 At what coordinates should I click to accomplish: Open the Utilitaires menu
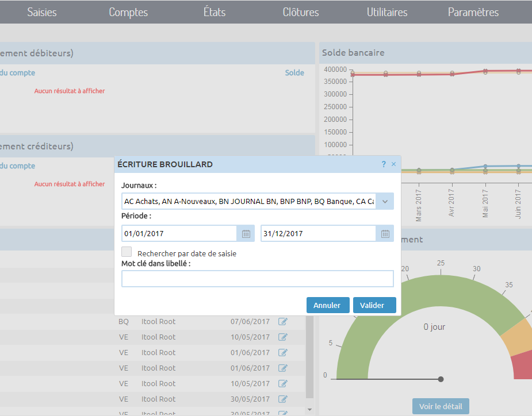tap(387, 12)
